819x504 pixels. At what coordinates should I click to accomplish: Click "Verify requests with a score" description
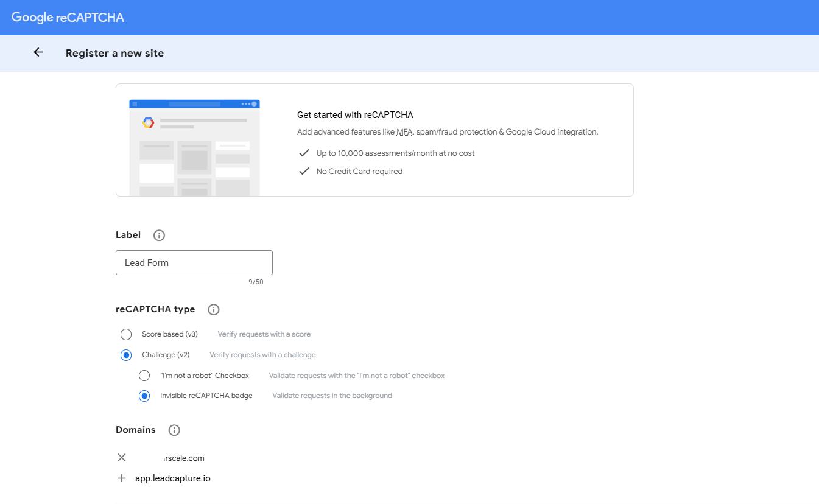coord(264,334)
